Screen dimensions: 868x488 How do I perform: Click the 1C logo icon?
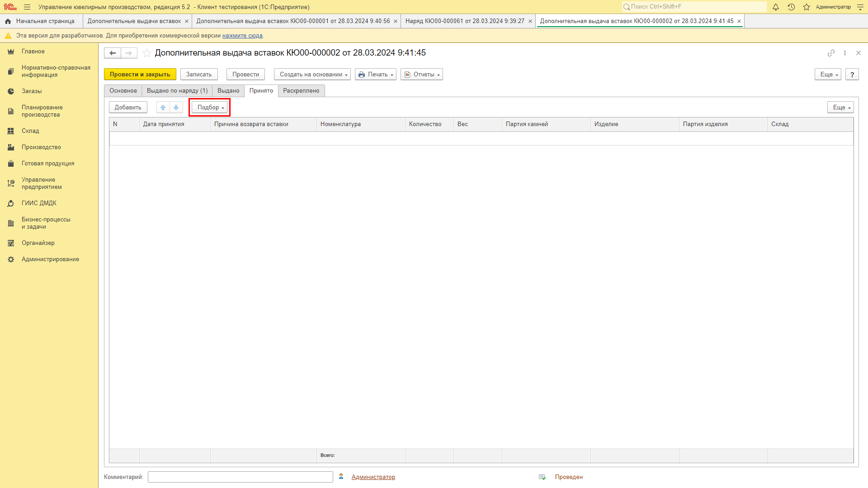pos(10,7)
